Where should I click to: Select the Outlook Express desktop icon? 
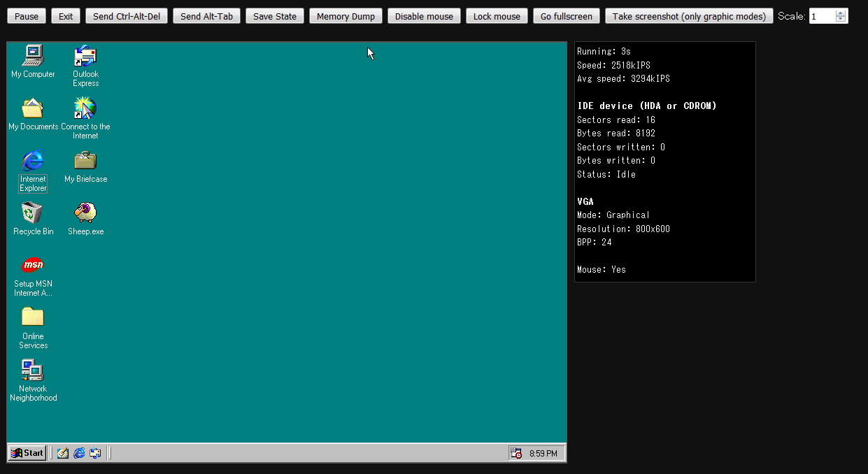pos(85,56)
